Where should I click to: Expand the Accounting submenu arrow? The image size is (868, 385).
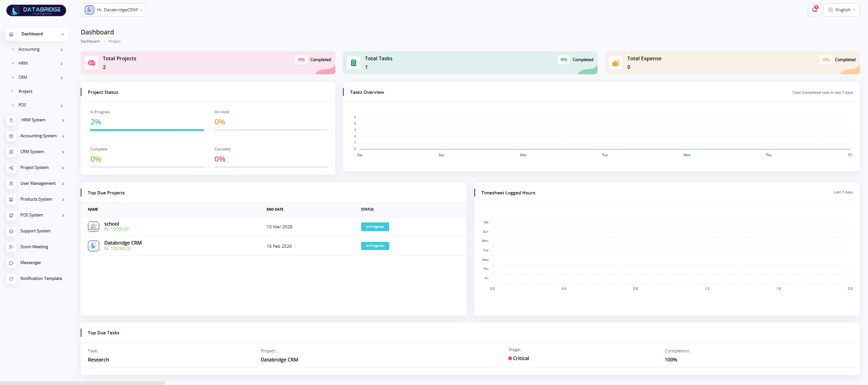click(62, 50)
